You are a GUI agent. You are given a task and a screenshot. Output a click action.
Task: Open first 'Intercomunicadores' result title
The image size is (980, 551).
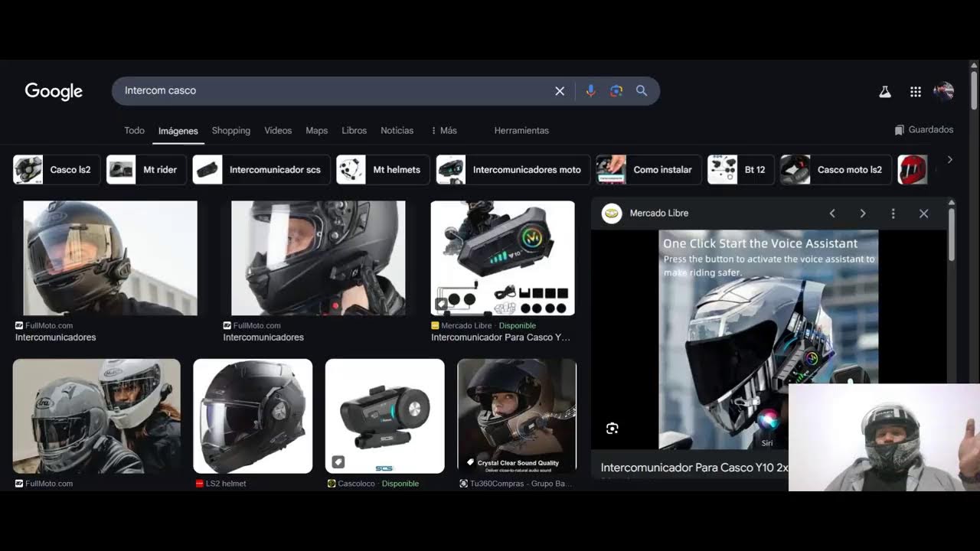[x=56, y=337]
